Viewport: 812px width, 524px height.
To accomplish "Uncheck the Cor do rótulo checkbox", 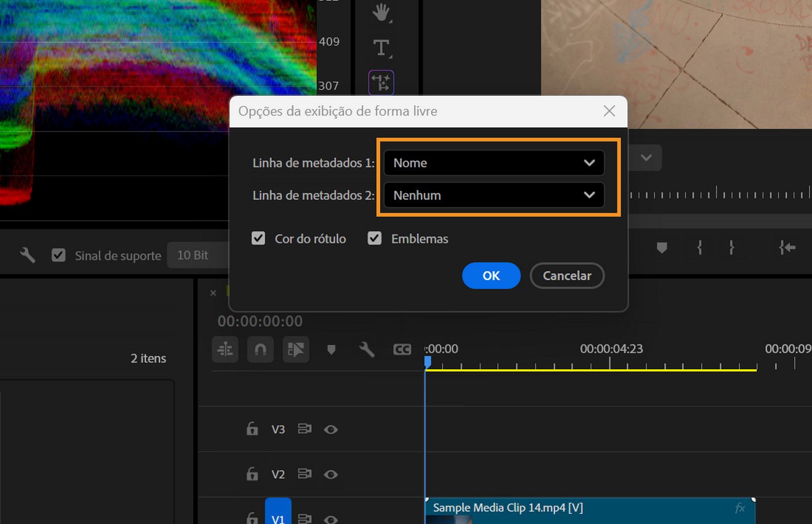I will point(259,238).
